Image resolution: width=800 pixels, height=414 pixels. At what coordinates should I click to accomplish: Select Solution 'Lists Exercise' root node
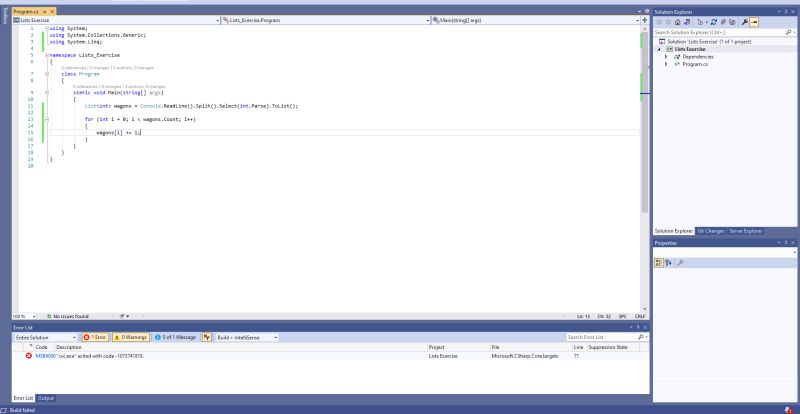705,41
